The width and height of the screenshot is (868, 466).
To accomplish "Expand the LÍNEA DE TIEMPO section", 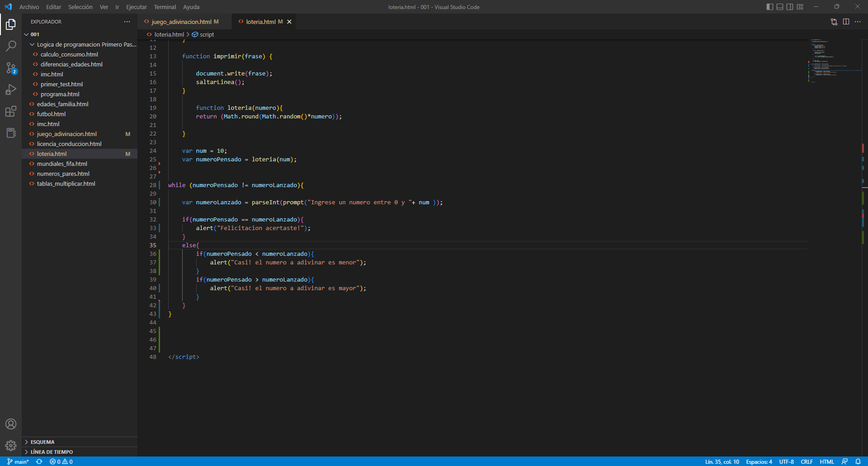I will (80, 452).
